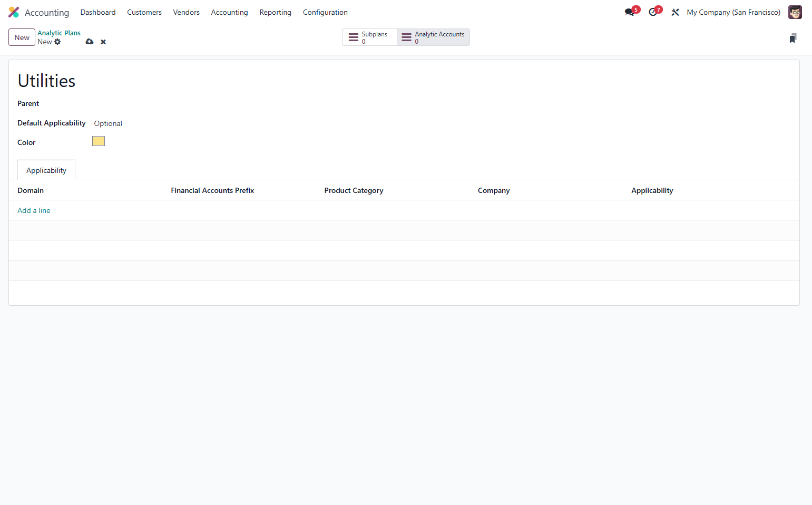Select the Applicability tab

pos(46,170)
